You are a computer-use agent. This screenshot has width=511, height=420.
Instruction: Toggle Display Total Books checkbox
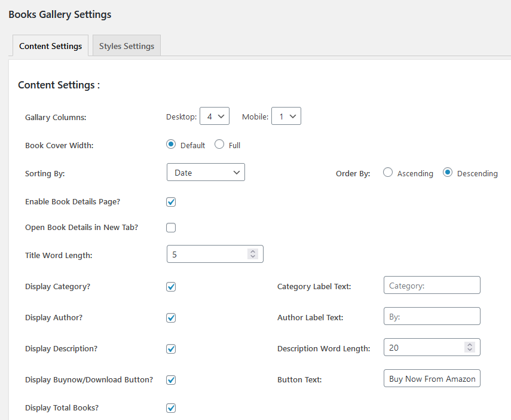pos(171,408)
